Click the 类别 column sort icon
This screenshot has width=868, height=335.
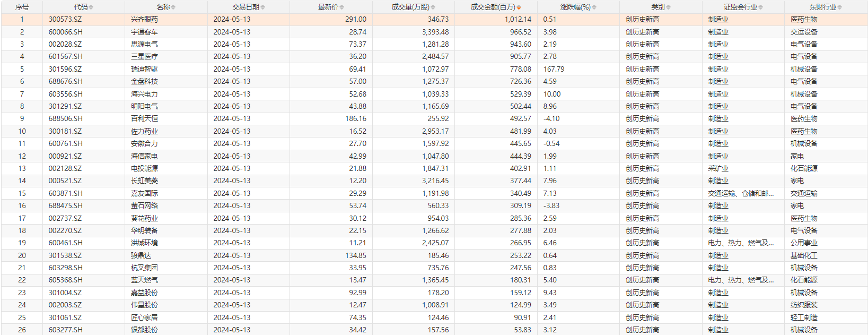[x=668, y=7]
